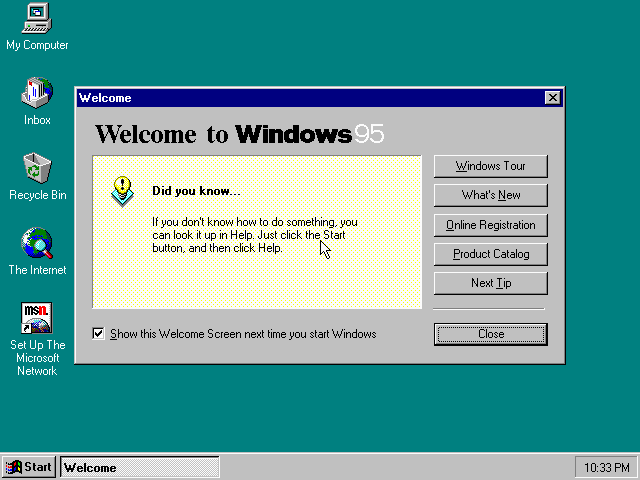Click the 'Welcome to Windows 95' banner
The image size is (640, 480).
(x=239, y=134)
